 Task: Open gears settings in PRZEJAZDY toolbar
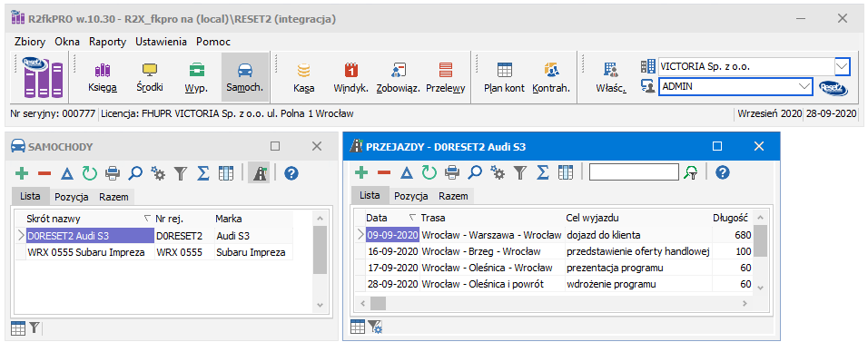click(498, 173)
